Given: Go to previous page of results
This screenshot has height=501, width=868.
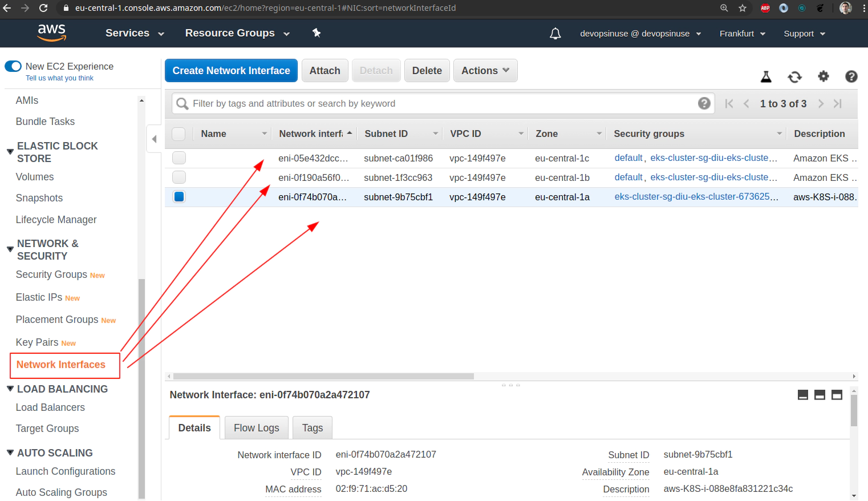Looking at the screenshot, I should coord(746,103).
